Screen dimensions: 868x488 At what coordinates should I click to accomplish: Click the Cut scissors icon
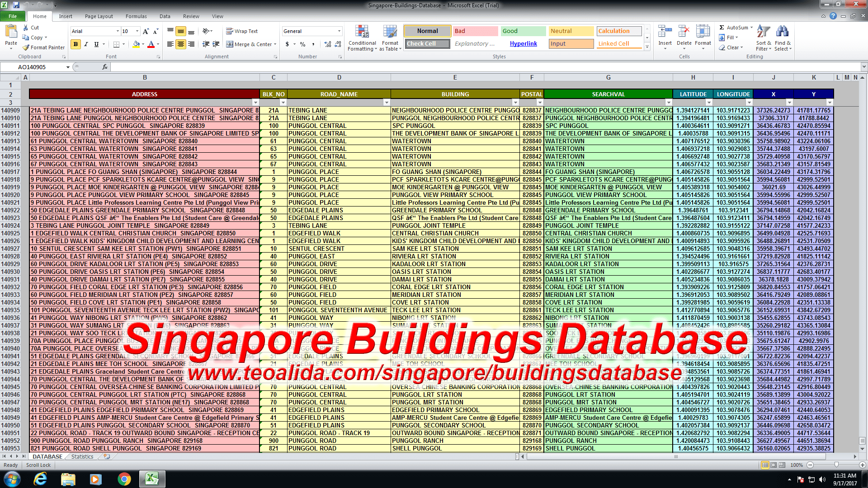pos(26,28)
